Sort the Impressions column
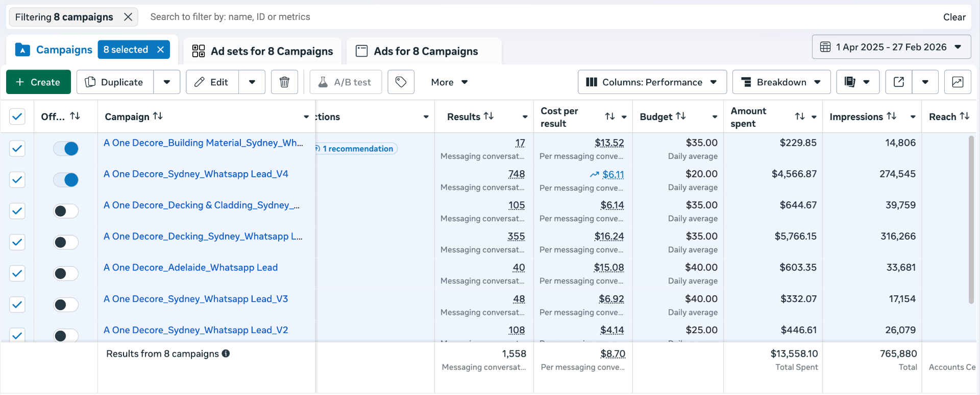980x395 pixels. [892, 117]
